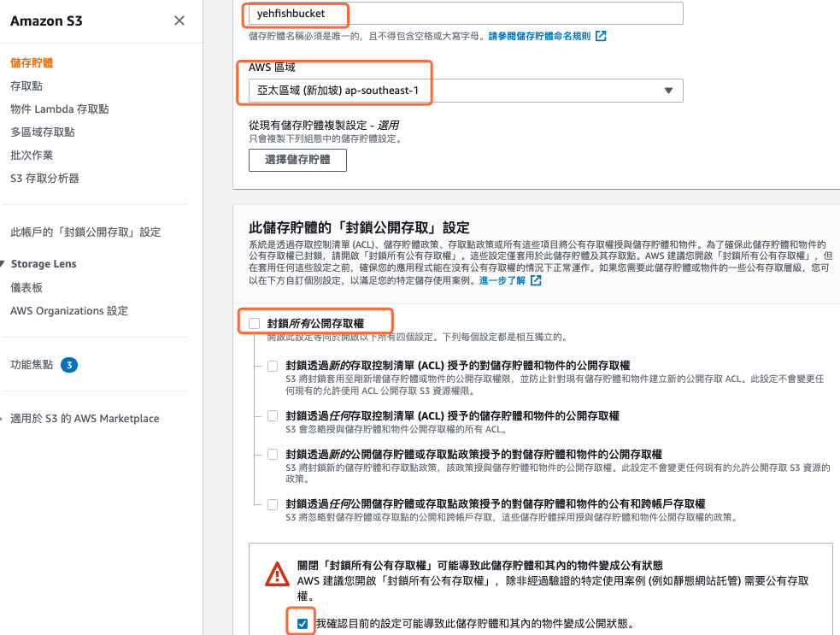Open AWS Organizations 設定

coord(69,311)
